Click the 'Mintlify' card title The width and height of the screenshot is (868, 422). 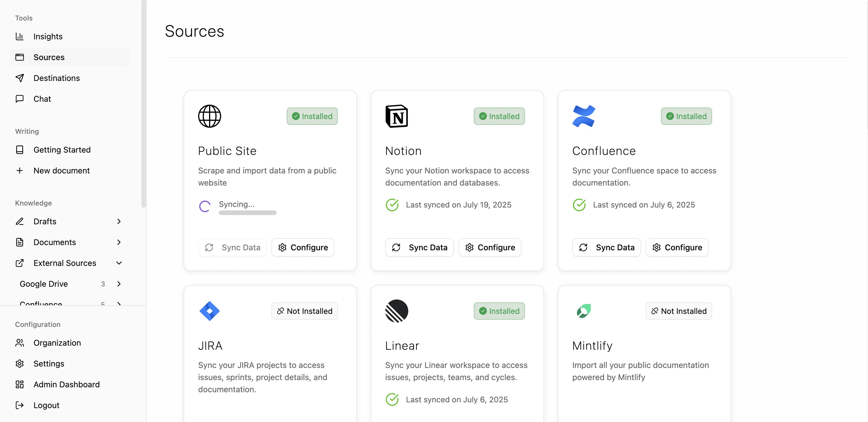[592, 346]
